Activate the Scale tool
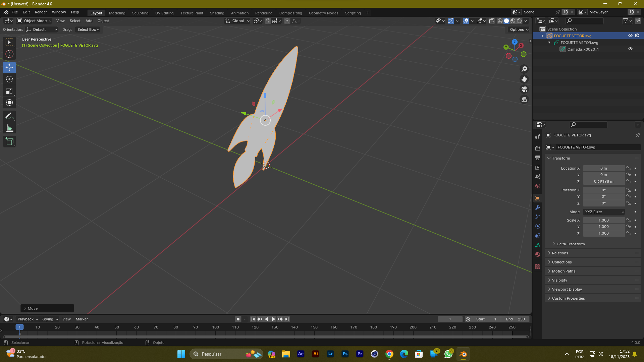This screenshot has width=644, height=362. (9, 91)
